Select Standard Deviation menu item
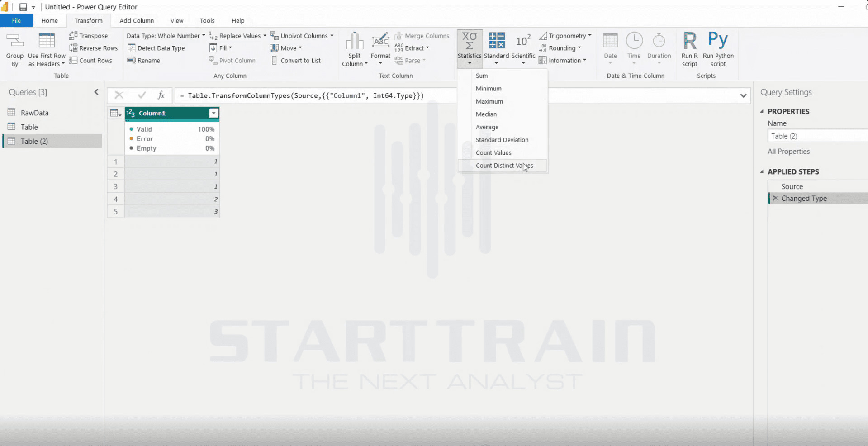The height and width of the screenshot is (446, 868). 503,140
